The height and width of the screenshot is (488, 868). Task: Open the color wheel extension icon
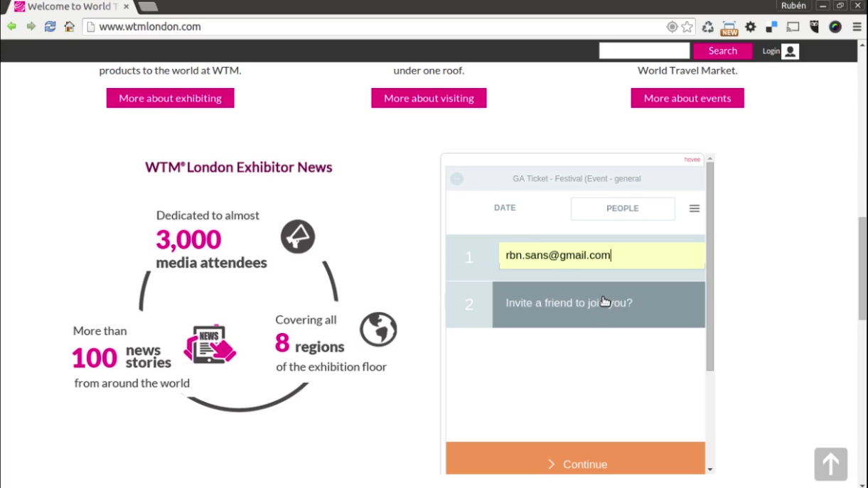[x=835, y=27]
